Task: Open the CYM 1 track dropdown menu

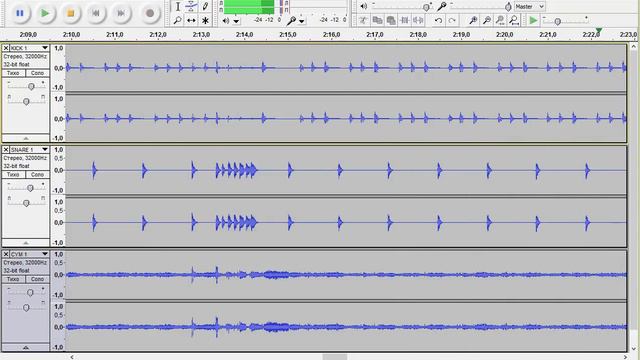Action: 45,254
